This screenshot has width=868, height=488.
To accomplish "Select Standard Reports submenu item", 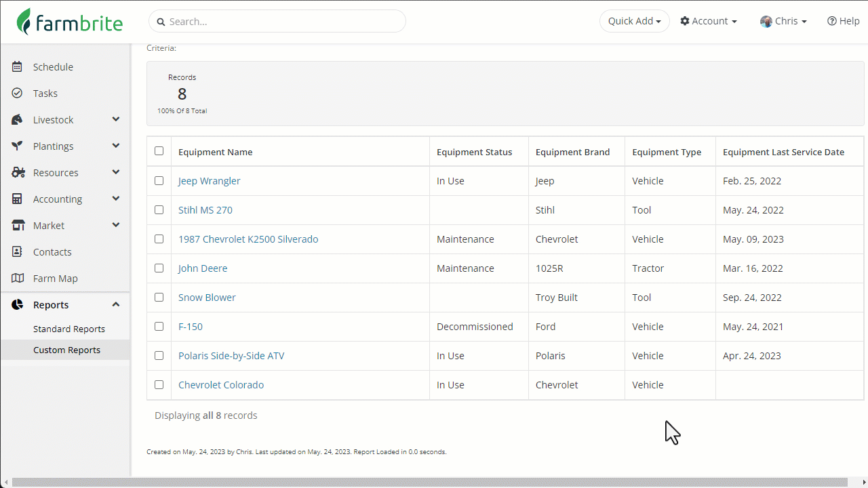I will tap(69, 329).
